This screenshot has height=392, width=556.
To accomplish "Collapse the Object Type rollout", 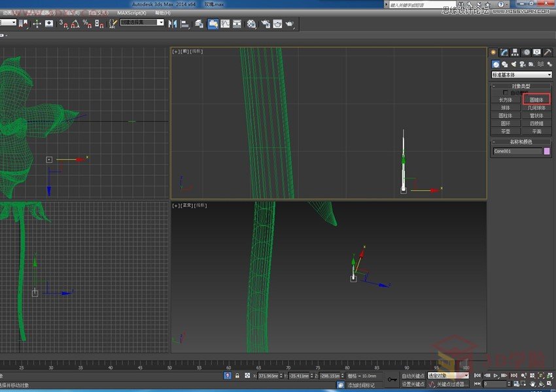I will (x=521, y=86).
